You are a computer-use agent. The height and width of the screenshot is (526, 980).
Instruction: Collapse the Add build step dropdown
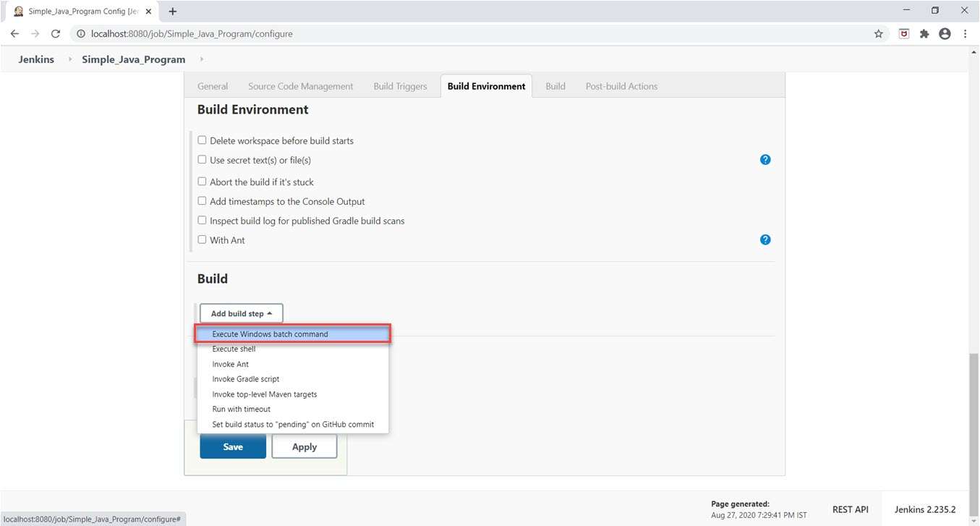coord(242,313)
